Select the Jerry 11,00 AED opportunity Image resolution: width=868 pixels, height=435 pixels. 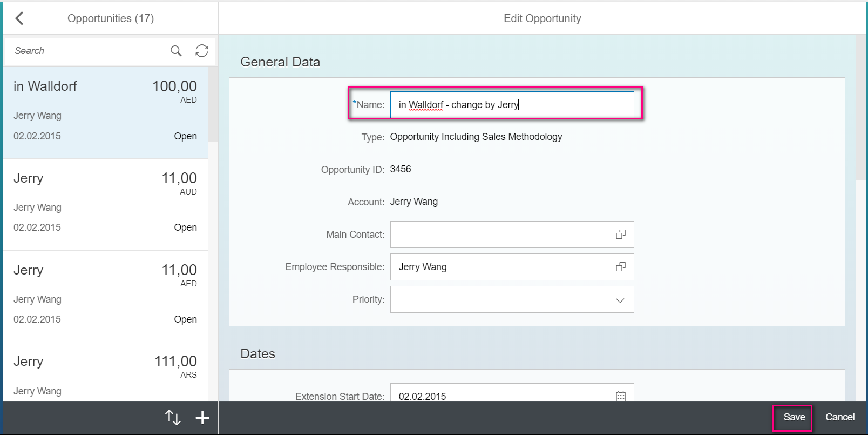[x=105, y=296]
